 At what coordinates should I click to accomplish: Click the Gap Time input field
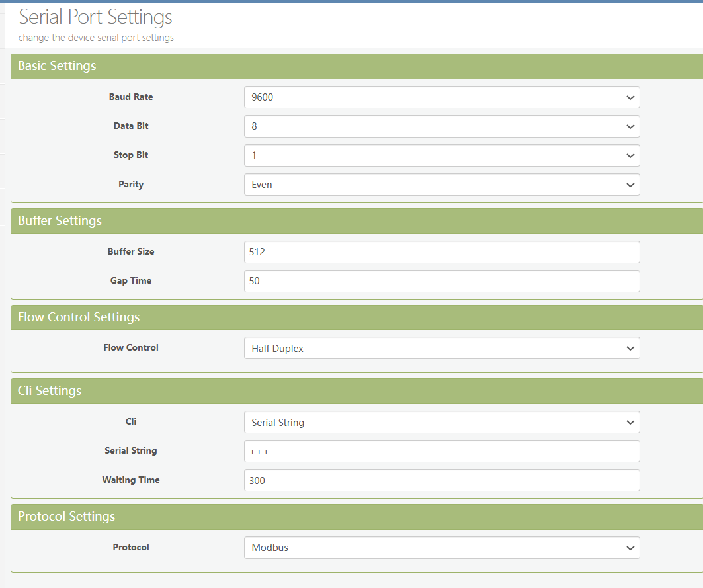point(442,281)
